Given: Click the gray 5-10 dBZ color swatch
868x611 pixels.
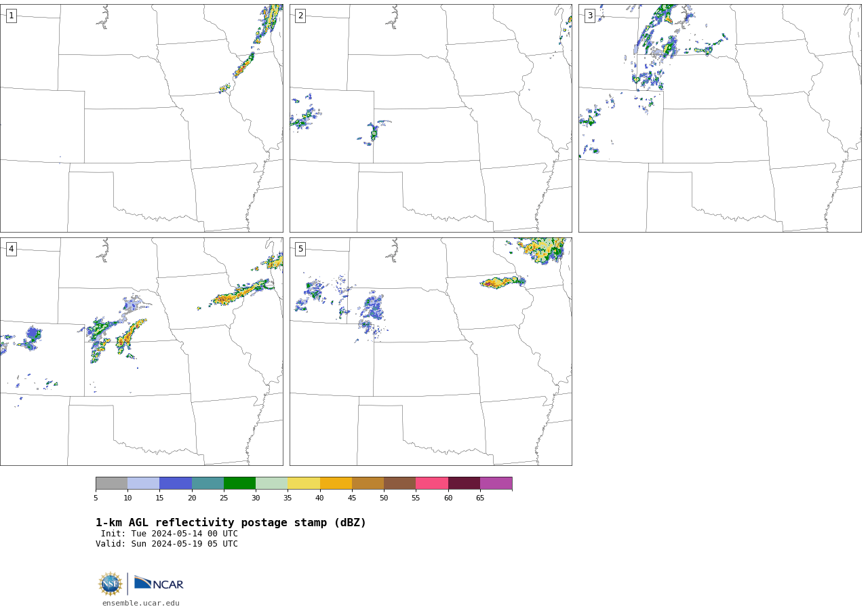Looking at the screenshot, I should (111, 483).
